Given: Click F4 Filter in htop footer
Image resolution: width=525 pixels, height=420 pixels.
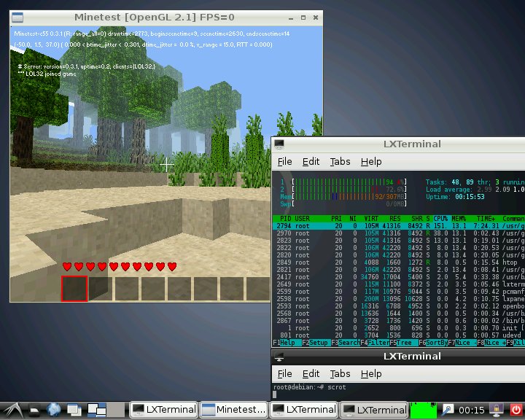Looking at the screenshot, I should [375, 343].
